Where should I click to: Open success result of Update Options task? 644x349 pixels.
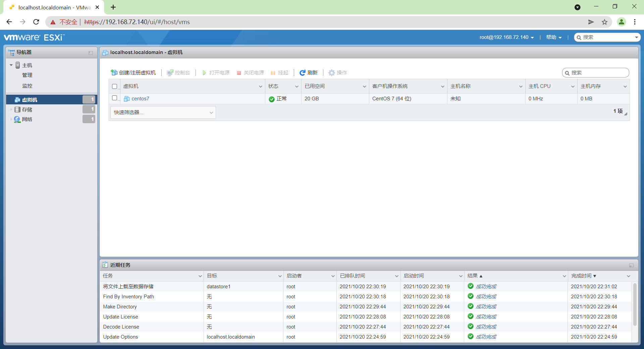[x=486, y=337]
